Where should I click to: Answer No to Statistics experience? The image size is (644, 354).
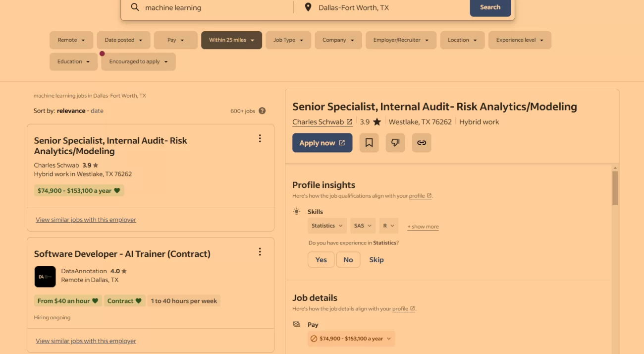click(x=348, y=260)
